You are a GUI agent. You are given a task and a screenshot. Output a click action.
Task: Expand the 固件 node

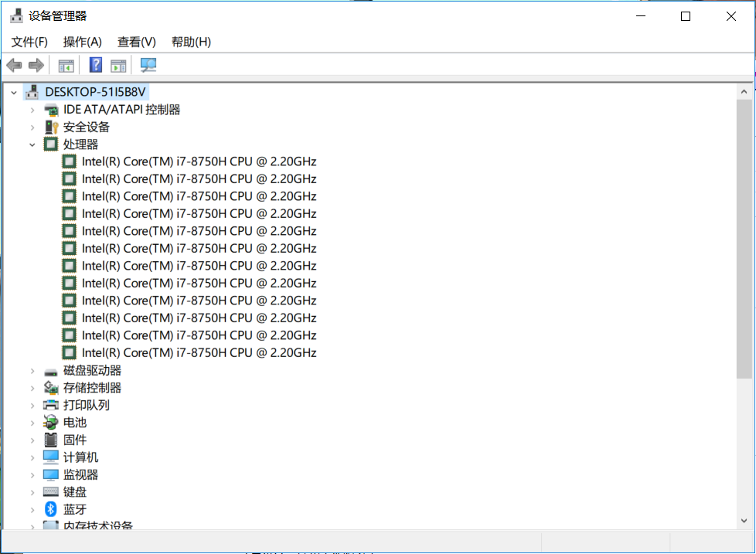(32, 440)
